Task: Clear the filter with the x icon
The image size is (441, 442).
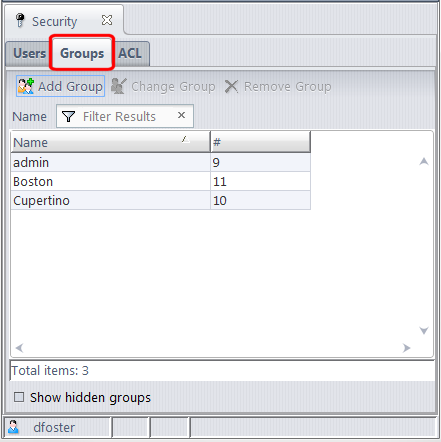Action: point(181,115)
